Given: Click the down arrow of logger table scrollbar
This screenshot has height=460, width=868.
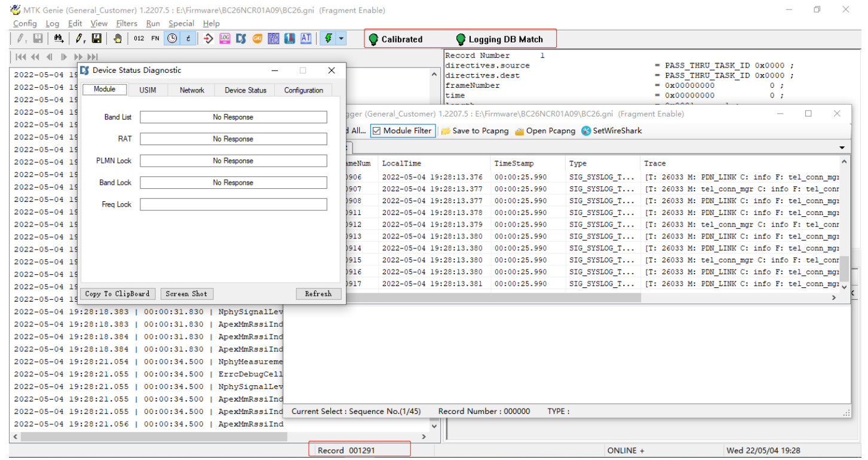Looking at the screenshot, I should pyautogui.click(x=844, y=287).
